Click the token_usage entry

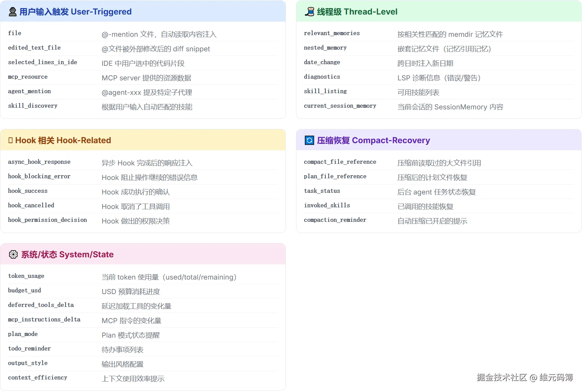point(26,276)
